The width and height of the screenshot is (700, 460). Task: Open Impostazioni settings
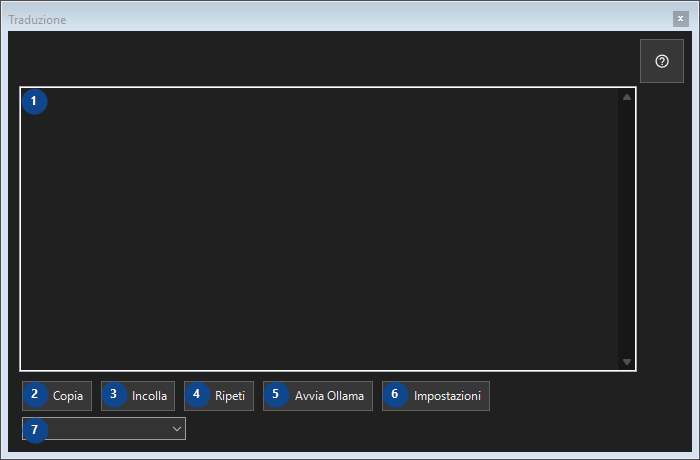pyautogui.click(x=436, y=396)
